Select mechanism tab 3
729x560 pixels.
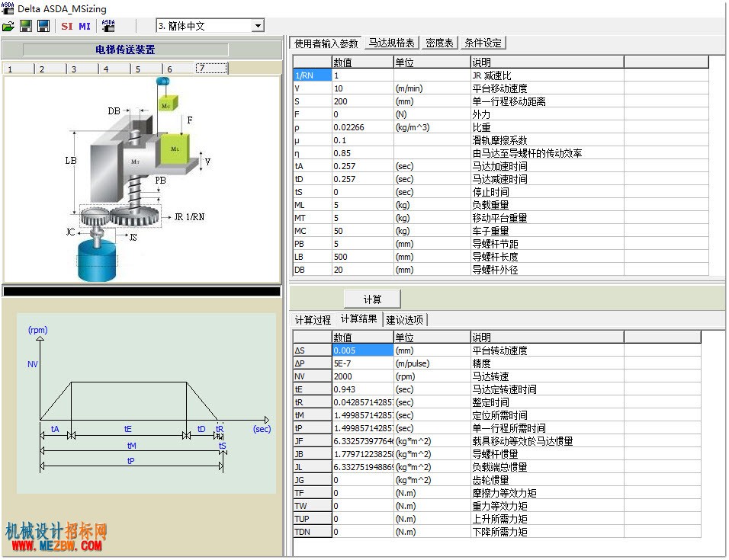point(82,69)
